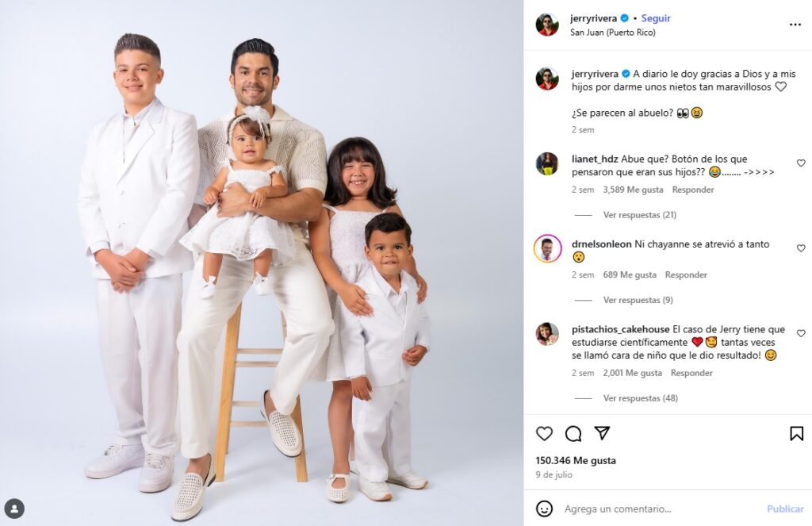The image size is (812, 526).
Task: Reply to the lianet_hdz comment via Responder
Action: pyautogui.click(x=693, y=190)
